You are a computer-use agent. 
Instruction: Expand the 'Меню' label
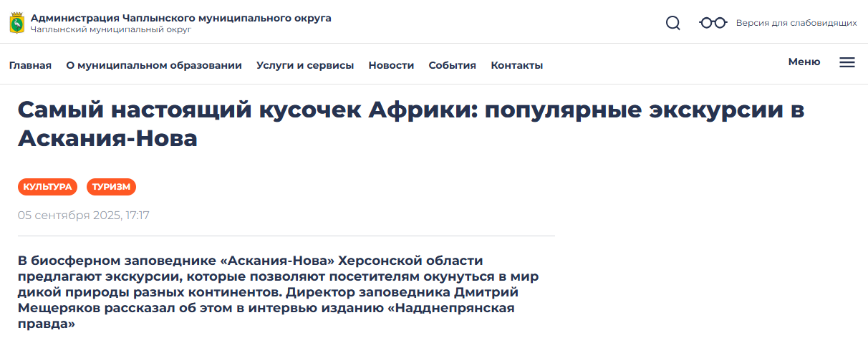804,62
